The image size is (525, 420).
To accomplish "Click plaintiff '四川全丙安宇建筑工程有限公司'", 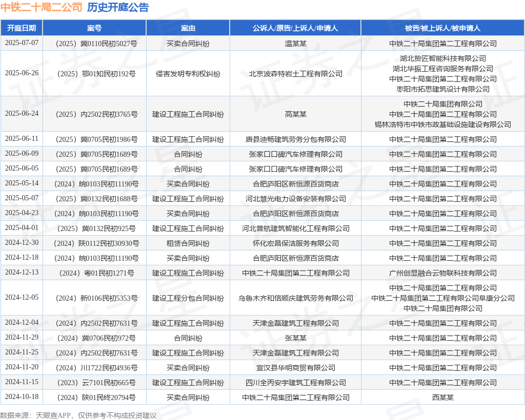I will pos(295,383).
